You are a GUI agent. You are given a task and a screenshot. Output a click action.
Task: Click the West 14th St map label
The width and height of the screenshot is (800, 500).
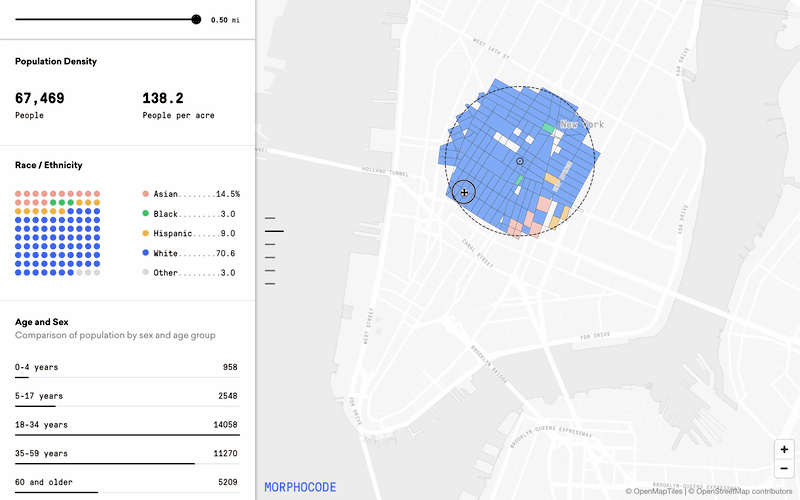coord(491,49)
